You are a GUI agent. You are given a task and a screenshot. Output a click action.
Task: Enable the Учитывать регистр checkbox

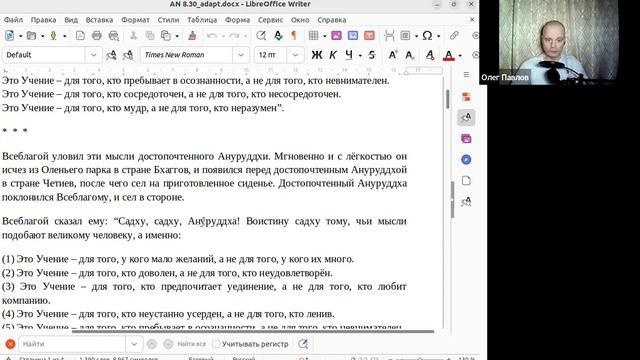point(217,344)
